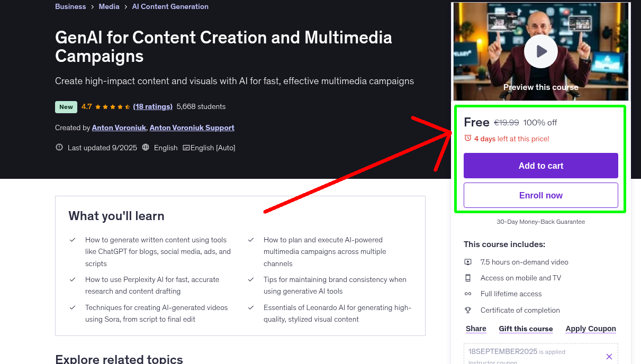Click 'Access on mobile and TV' text
This screenshot has width=641, height=364.
(x=521, y=278)
